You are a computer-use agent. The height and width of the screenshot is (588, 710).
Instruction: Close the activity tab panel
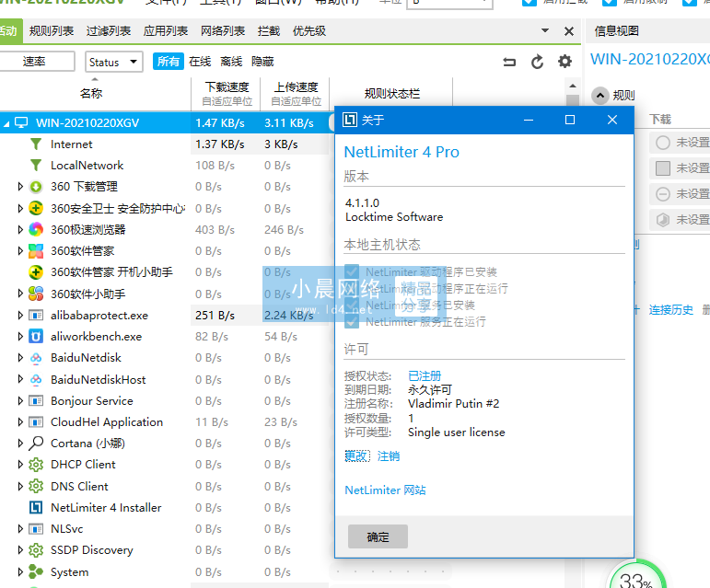(x=569, y=31)
